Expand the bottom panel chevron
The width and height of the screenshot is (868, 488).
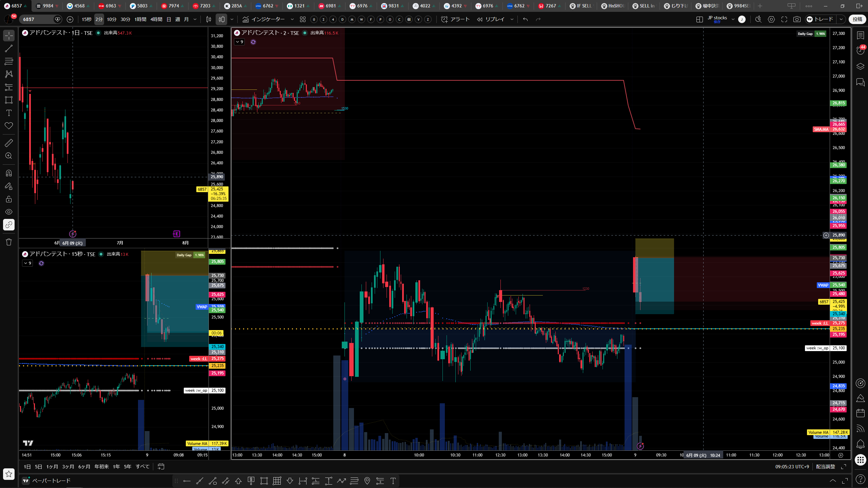pyautogui.click(x=833, y=481)
